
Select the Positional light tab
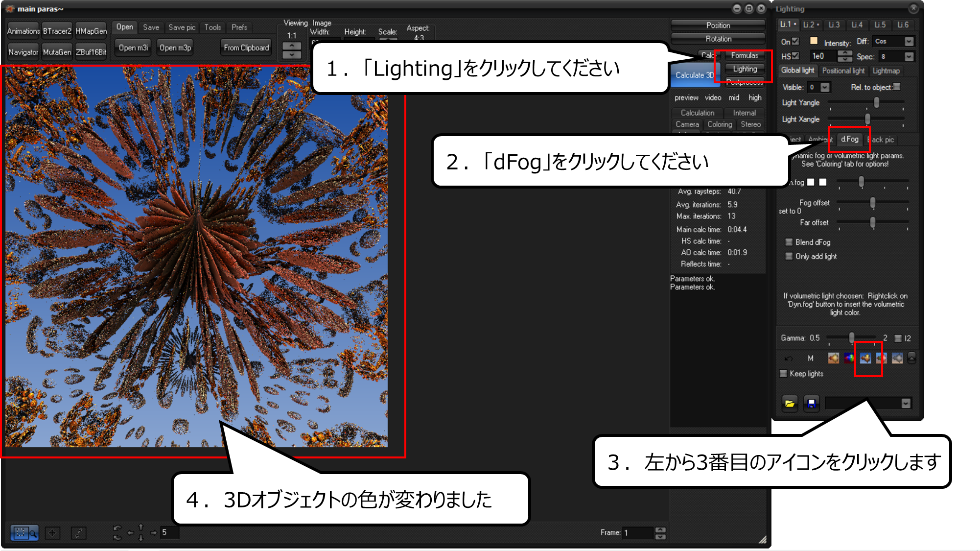click(843, 71)
